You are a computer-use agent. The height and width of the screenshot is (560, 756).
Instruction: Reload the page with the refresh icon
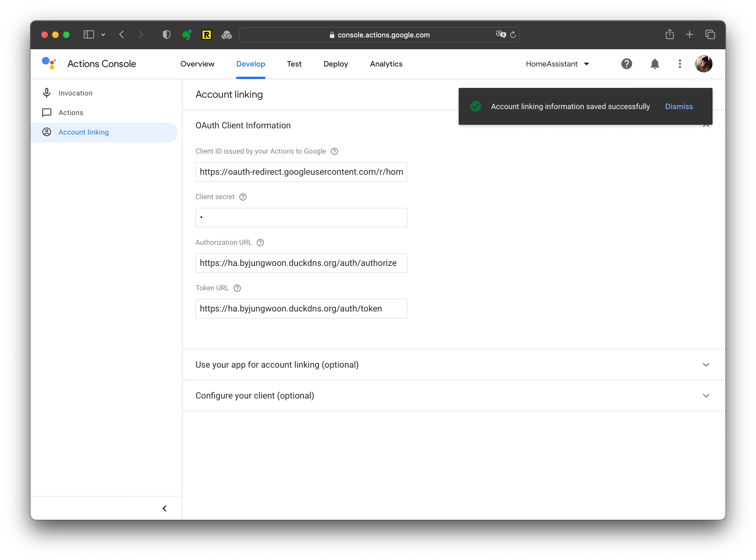click(x=513, y=34)
